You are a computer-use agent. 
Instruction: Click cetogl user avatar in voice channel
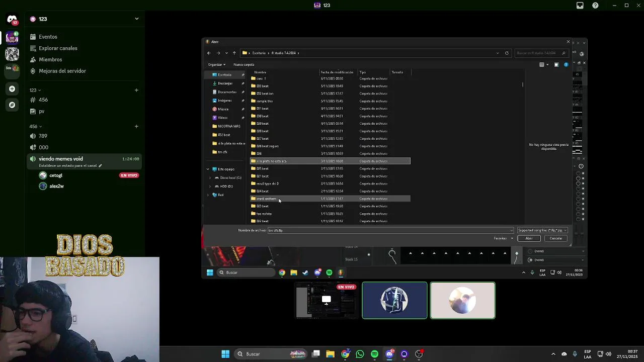click(43, 175)
